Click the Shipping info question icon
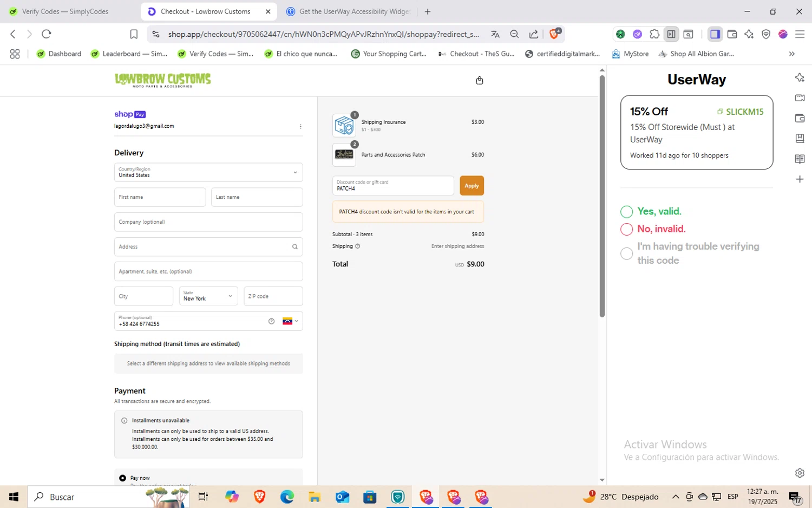The height and width of the screenshot is (508, 812). tap(357, 246)
